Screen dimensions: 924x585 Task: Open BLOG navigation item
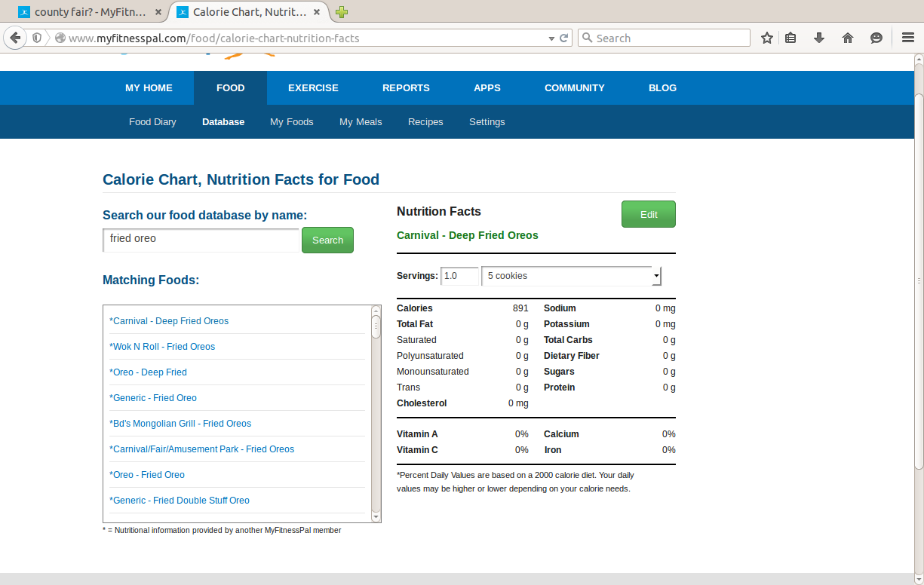662,87
